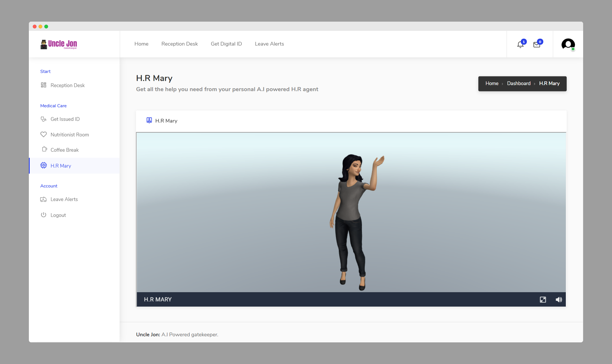Go to Dashboard in breadcrumb
612x364 pixels.
coord(518,83)
